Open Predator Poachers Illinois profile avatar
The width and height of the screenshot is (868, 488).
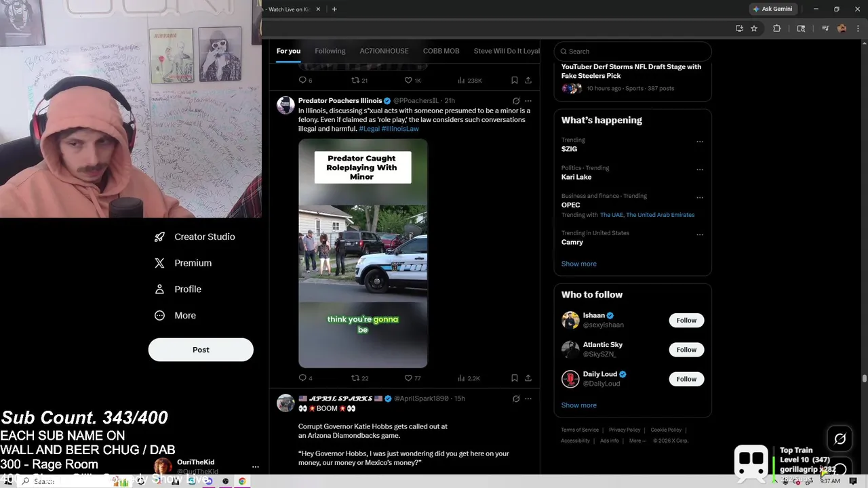(x=285, y=105)
